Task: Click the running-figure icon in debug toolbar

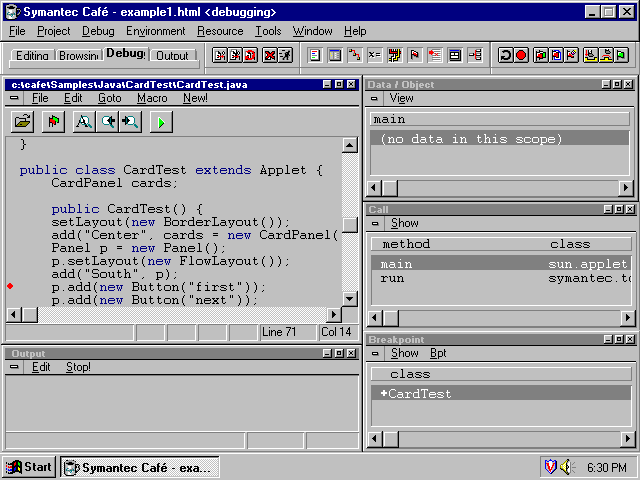Action: coord(285,55)
